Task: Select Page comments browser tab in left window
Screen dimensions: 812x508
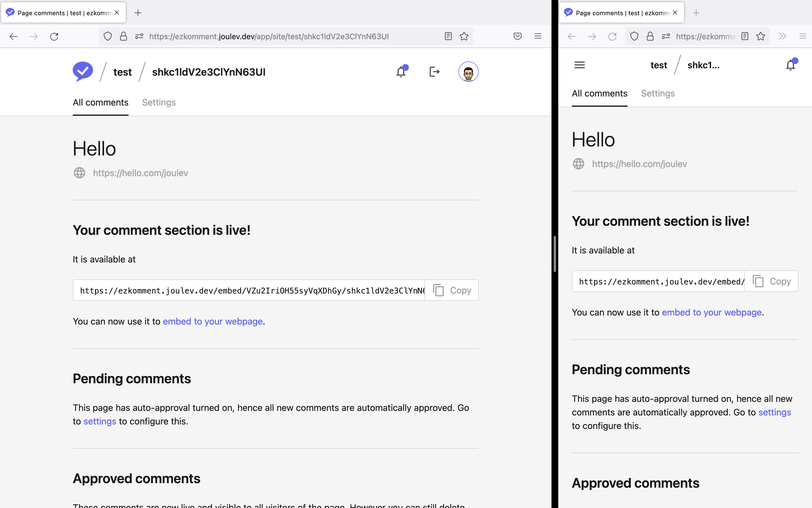Action: click(x=63, y=13)
